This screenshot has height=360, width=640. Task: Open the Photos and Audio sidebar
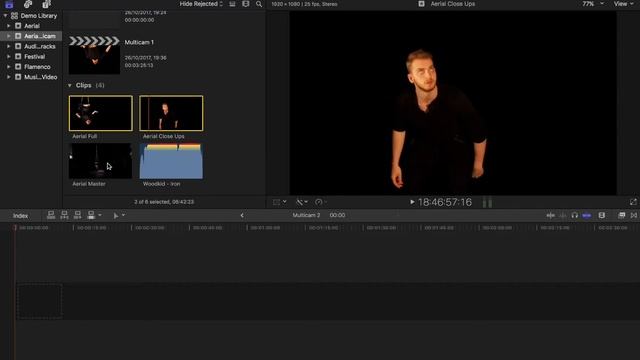[x=28, y=4]
